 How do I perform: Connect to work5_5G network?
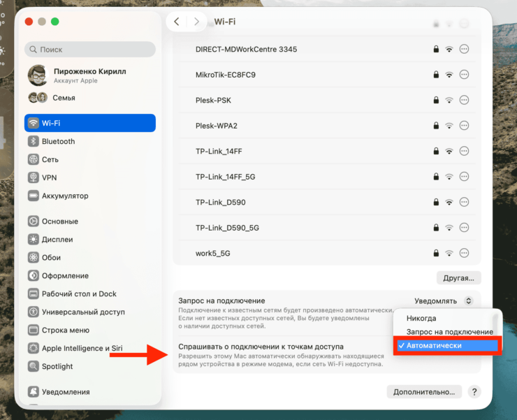[326, 253]
